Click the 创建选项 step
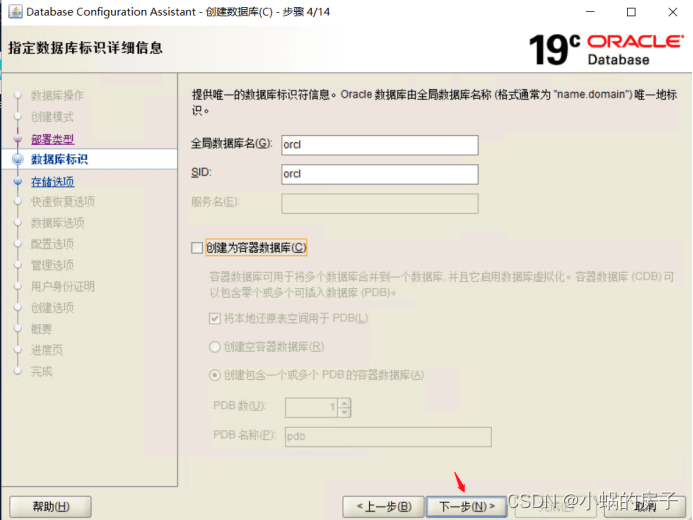The image size is (693, 520). 52,307
